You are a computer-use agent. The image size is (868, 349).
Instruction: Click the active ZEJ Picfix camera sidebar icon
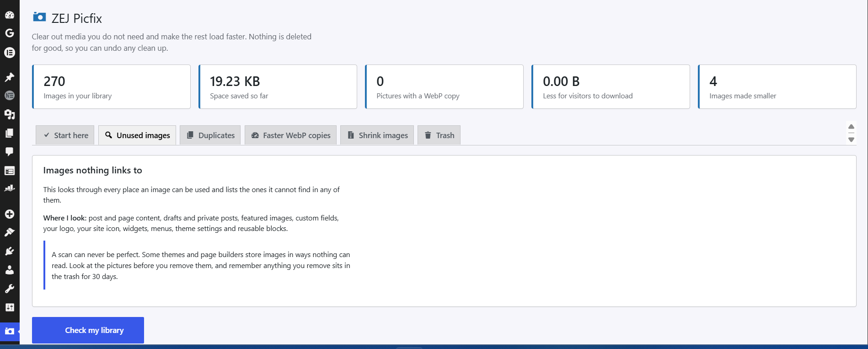coord(10,331)
